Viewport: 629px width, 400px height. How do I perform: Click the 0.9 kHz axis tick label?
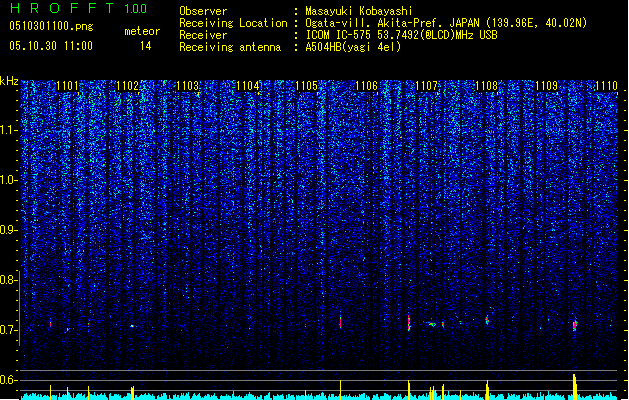click(8, 230)
